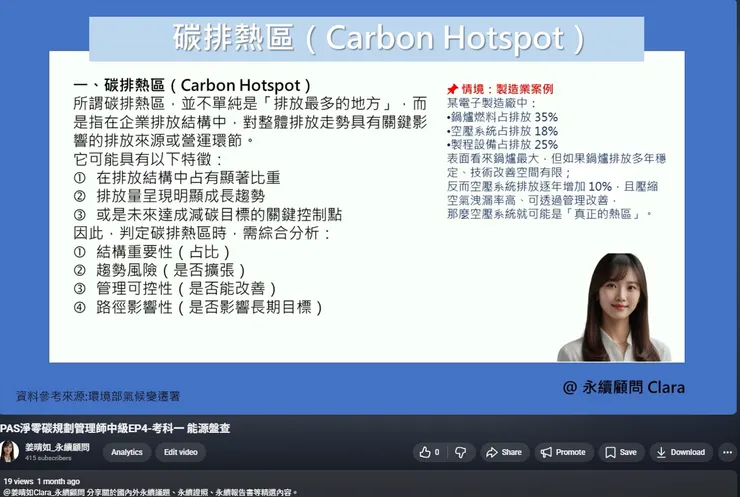The height and width of the screenshot is (497, 740).
Task: Click the text 或是未來達成減碳目標的關鍵控制點
Action: click(219, 214)
